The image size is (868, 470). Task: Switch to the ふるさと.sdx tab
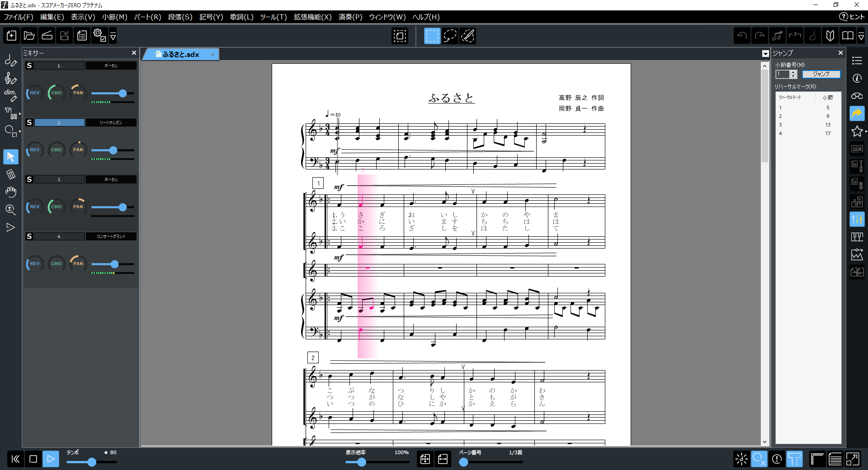point(181,54)
